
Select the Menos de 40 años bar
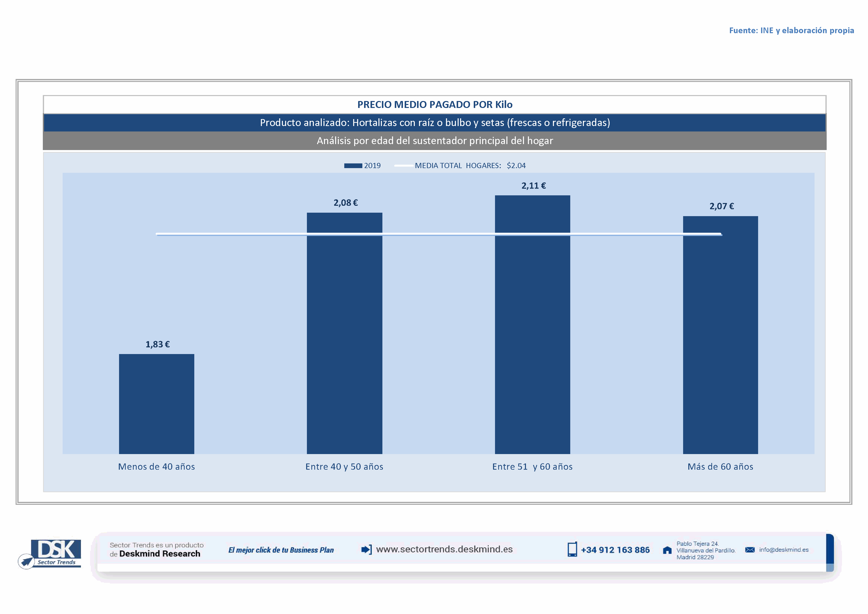click(x=156, y=404)
